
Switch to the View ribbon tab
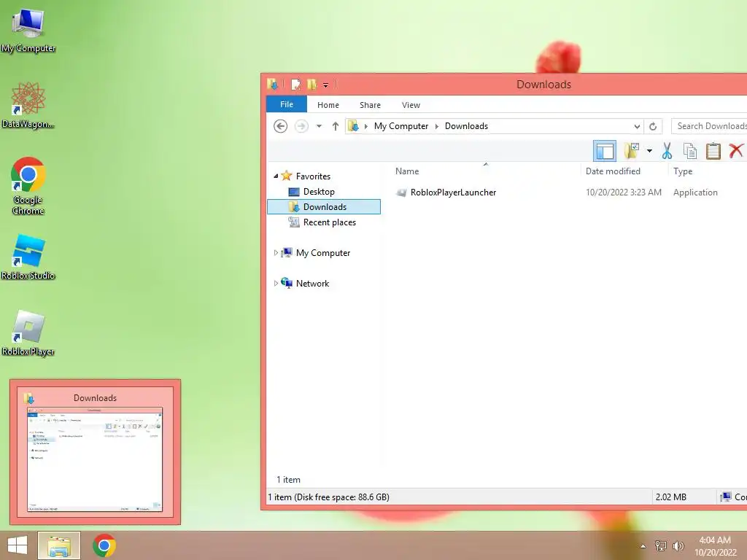coord(411,105)
